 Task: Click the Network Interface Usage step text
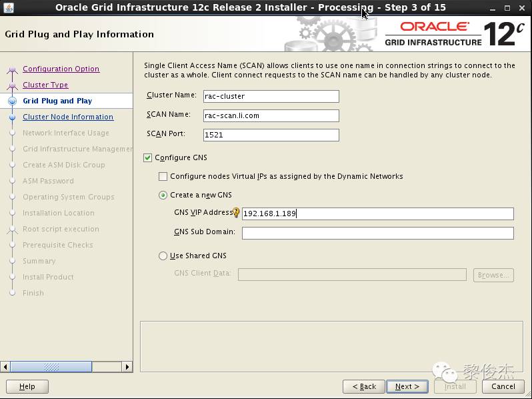pos(66,133)
